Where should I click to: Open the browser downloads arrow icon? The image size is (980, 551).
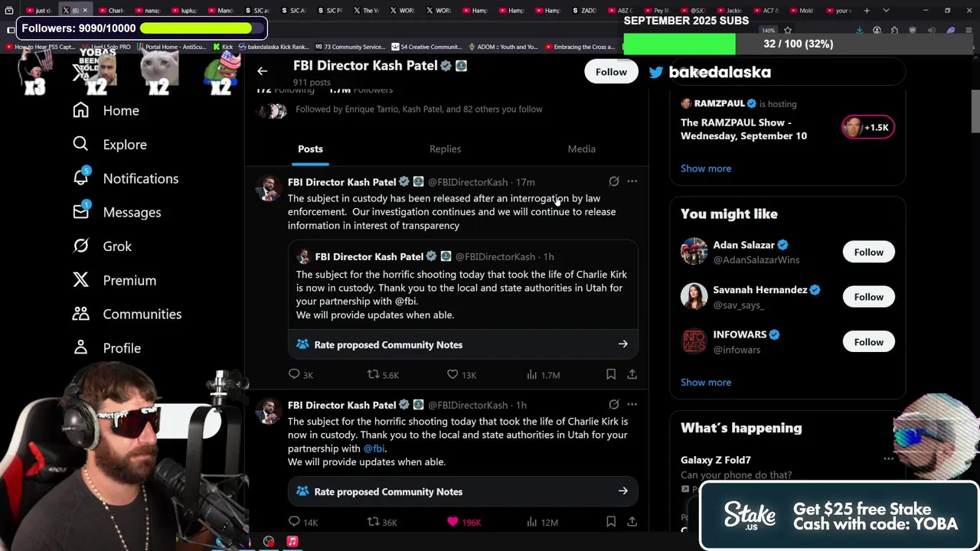click(859, 30)
